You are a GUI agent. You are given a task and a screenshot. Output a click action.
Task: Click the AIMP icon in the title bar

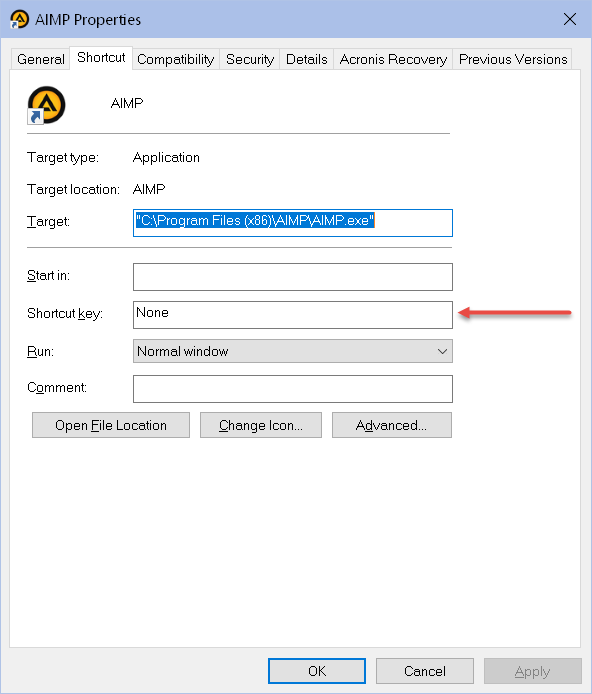[19, 19]
